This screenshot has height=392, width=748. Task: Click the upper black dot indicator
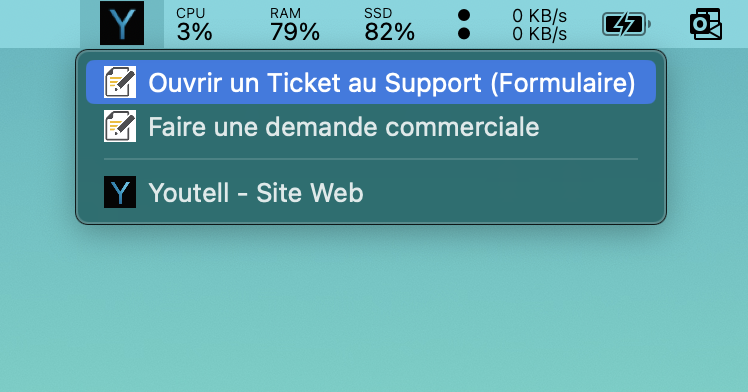464,15
